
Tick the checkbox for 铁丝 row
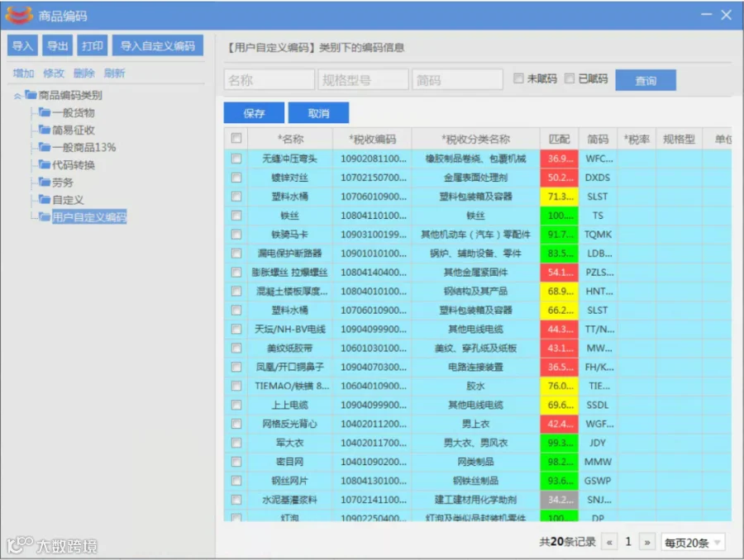[x=236, y=216]
